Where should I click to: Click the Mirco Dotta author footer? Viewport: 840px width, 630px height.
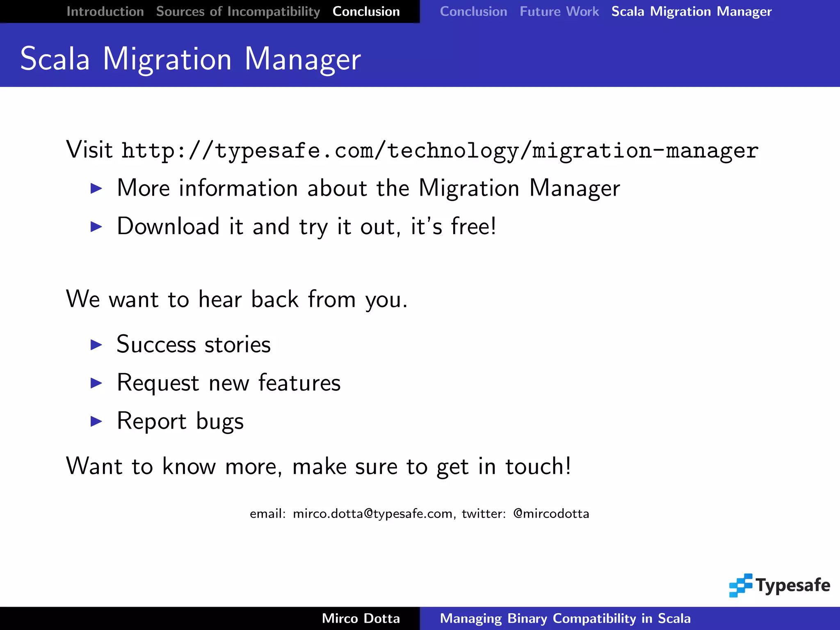point(361,619)
